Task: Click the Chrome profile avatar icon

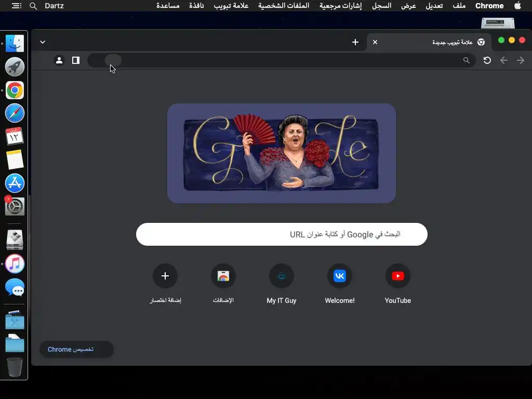Action: 59,60
